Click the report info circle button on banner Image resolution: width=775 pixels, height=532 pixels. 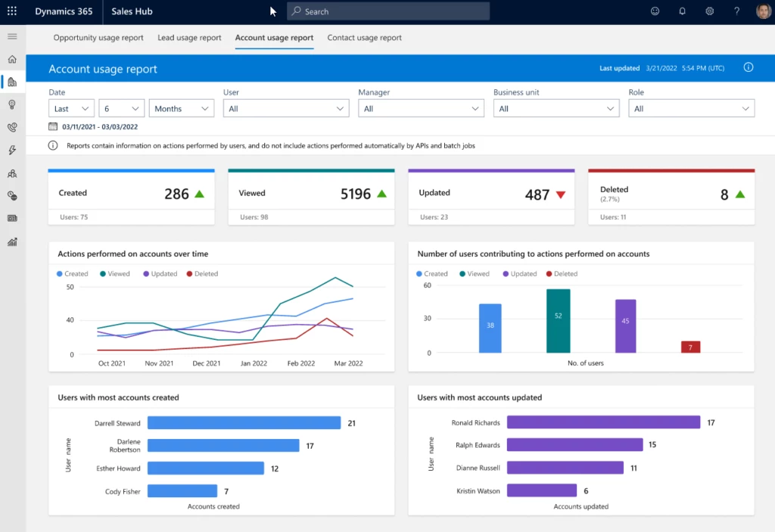tap(748, 67)
